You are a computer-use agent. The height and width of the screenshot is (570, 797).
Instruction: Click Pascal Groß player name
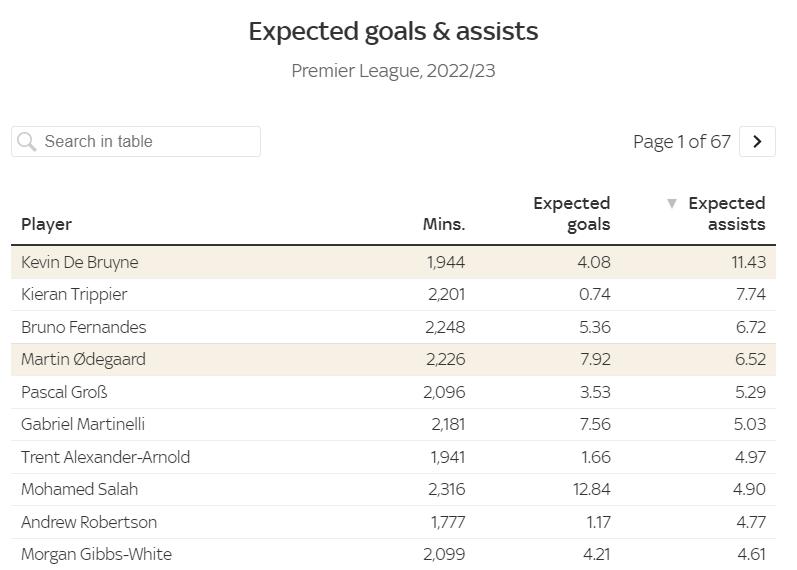pyautogui.click(x=64, y=392)
